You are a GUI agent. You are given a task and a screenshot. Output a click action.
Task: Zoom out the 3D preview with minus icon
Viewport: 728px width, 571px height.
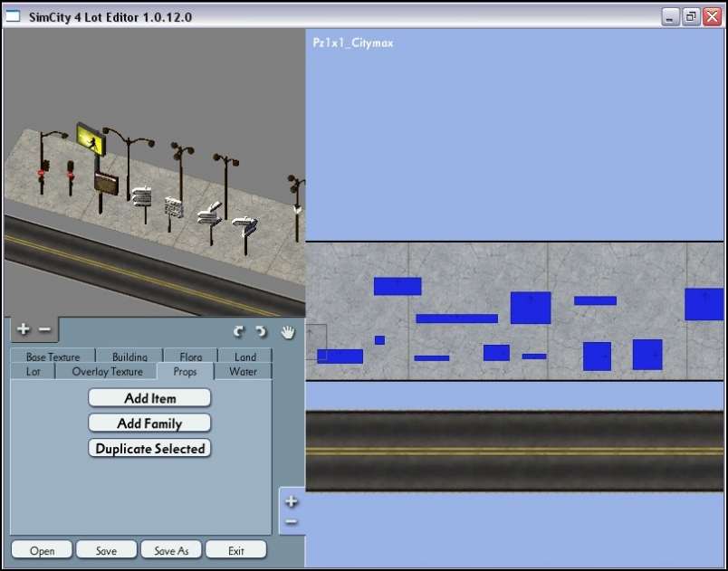(x=44, y=330)
